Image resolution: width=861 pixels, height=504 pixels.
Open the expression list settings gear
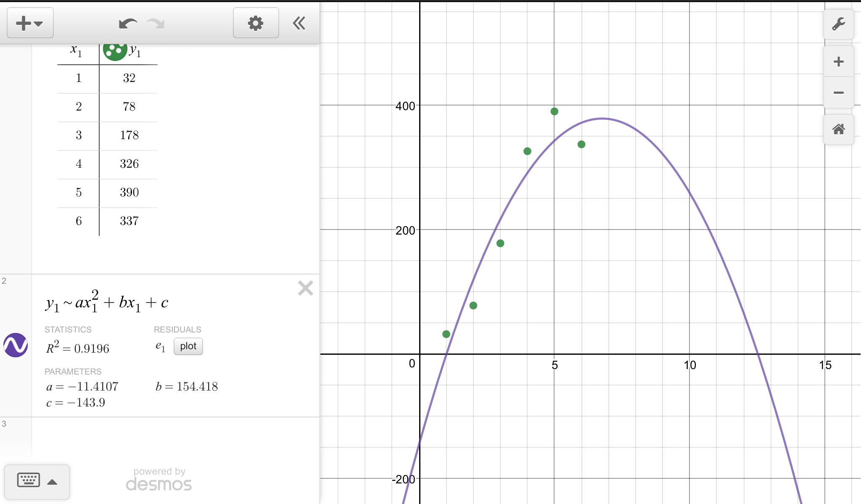coord(256,23)
